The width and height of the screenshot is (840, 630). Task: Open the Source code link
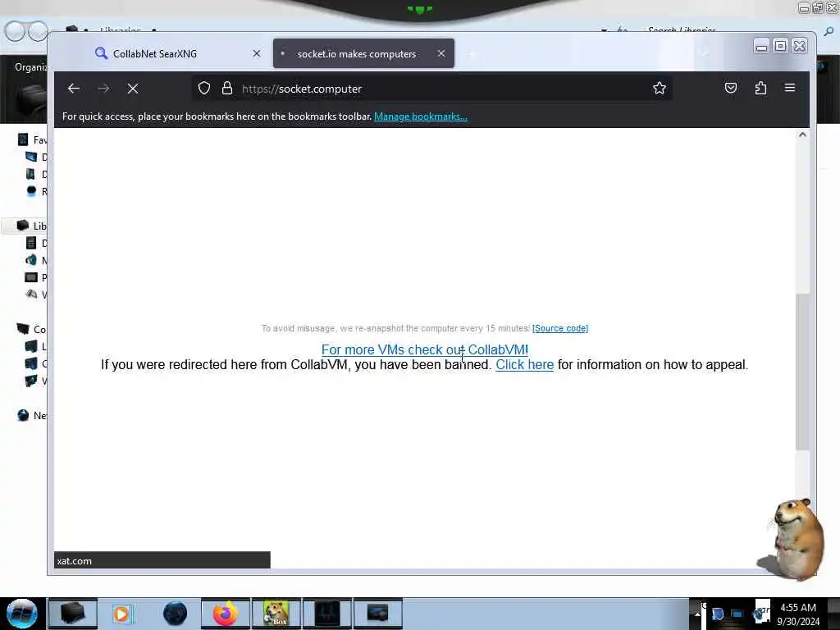559,328
